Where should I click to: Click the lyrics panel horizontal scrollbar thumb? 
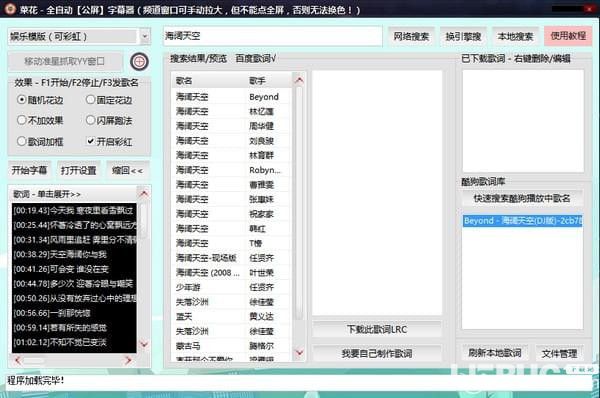click(x=34, y=360)
